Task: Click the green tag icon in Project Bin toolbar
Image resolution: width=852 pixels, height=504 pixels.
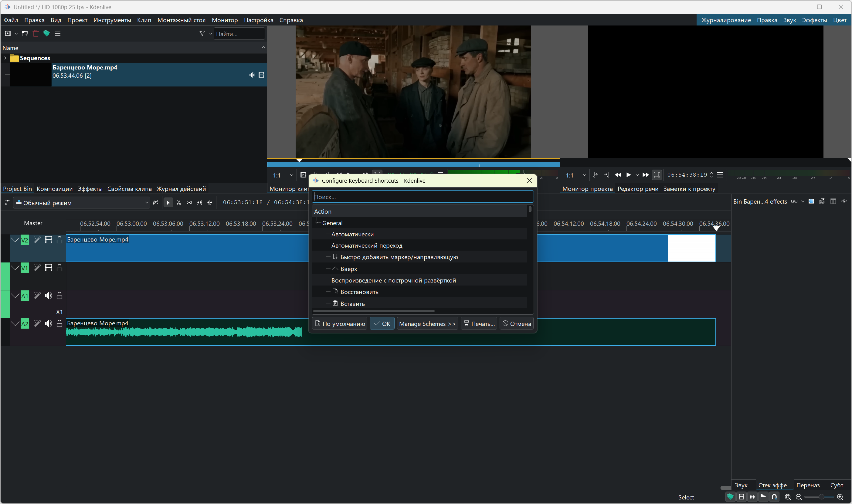Action: tap(46, 33)
